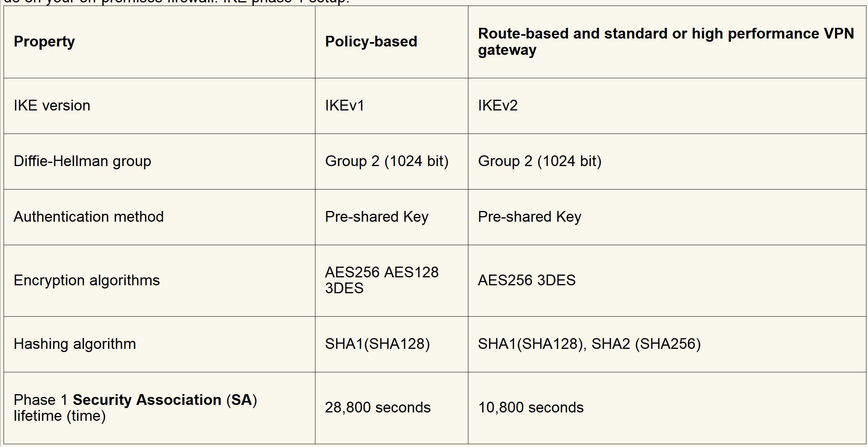This screenshot has height=447, width=868.
Task: Click the AES256 AES128 3DES cell
Action: click(381, 280)
